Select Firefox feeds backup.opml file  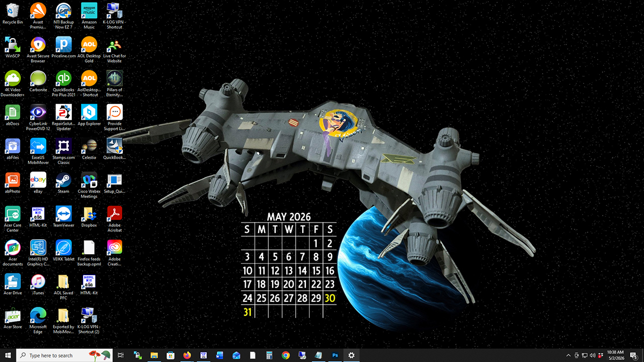[x=89, y=252]
